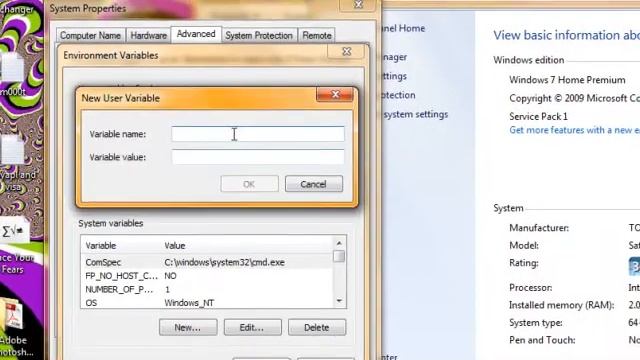Close the Environment Variables window
The height and width of the screenshot is (360, 640).
coord(347,52)
